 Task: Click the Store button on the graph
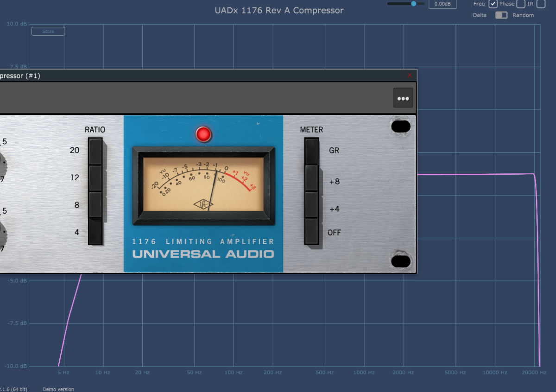tap(48, 32)
